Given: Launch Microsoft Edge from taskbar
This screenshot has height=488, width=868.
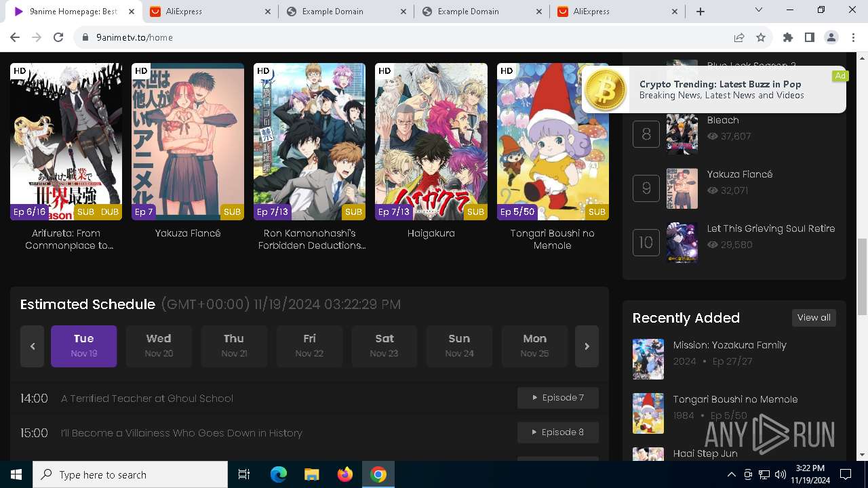Looking at the screenshot, I should 279,474.
